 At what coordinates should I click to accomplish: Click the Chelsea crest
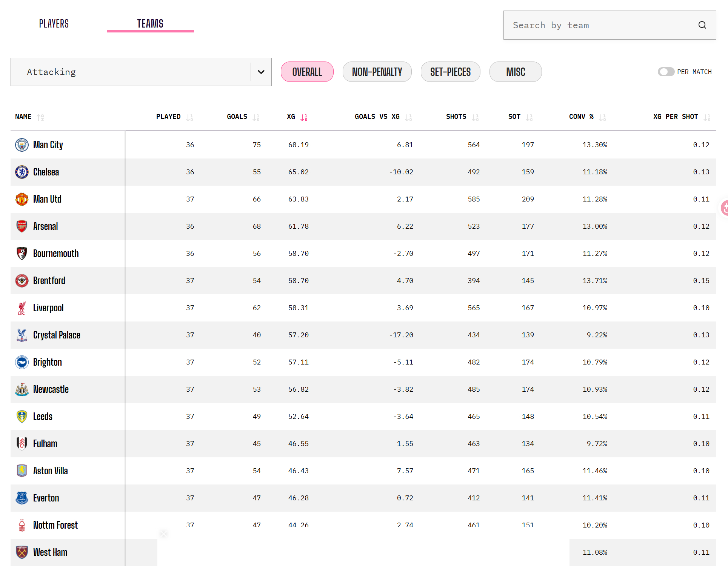tap(22, 172)
